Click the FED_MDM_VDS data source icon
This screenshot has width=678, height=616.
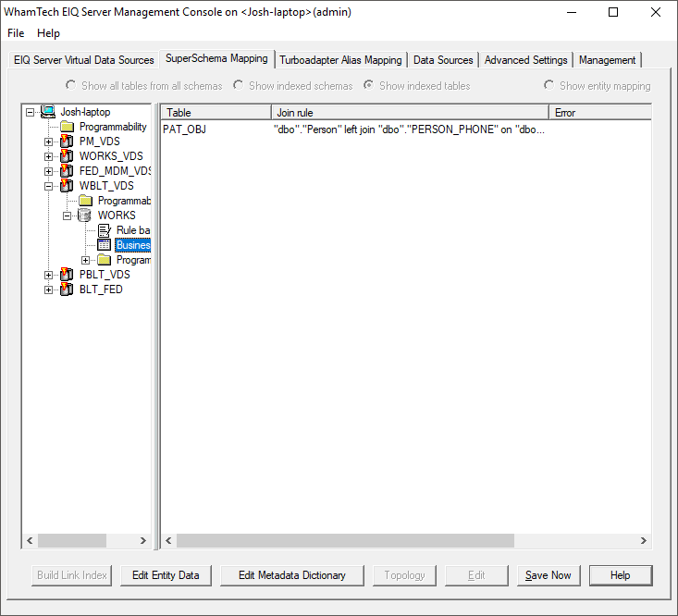pos(67,171)
